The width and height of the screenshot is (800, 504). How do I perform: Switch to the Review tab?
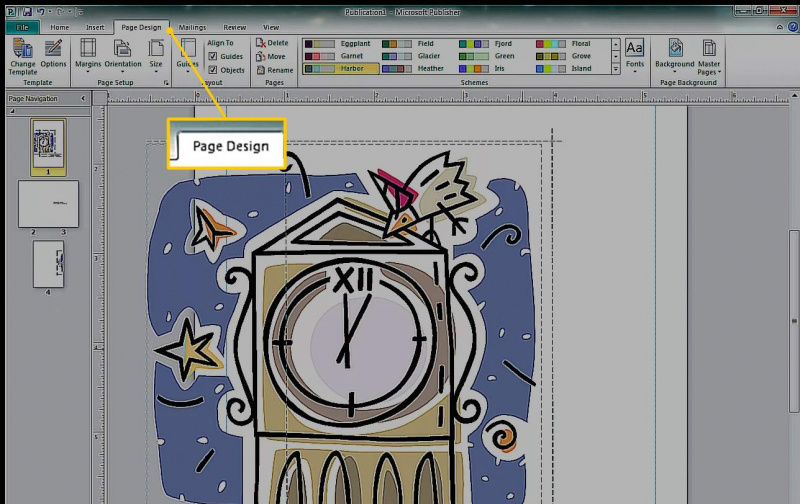235,28
